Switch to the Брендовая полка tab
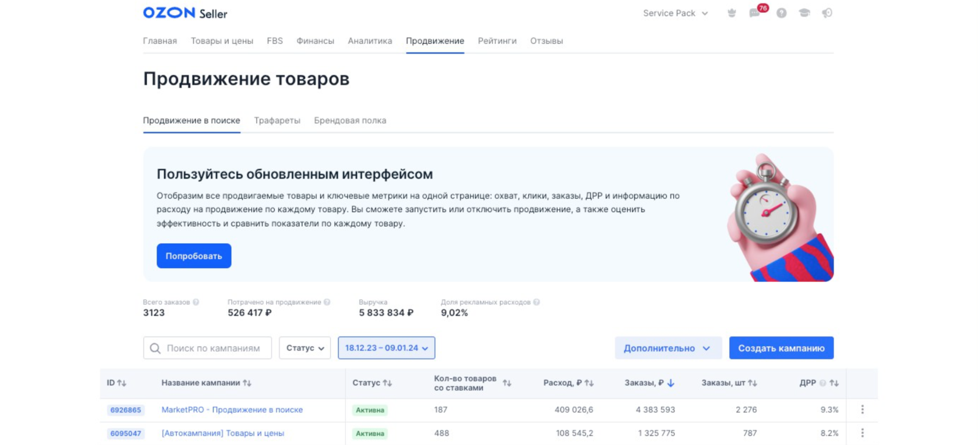This screenshot has height=445, width=980. [350, 120]
